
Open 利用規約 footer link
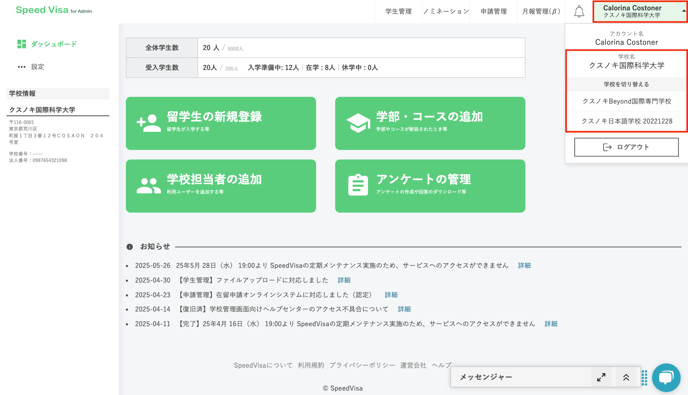click(x=311, y=365)
